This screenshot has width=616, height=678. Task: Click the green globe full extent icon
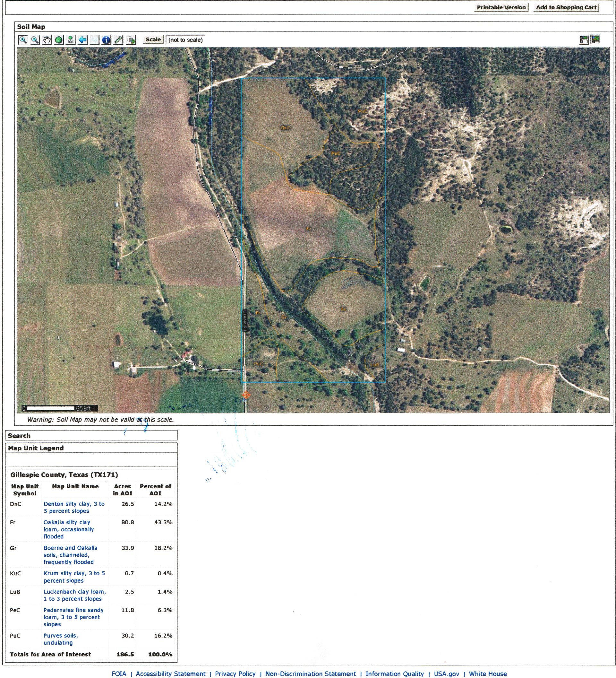pyautogui.click(x=59, y=40)
